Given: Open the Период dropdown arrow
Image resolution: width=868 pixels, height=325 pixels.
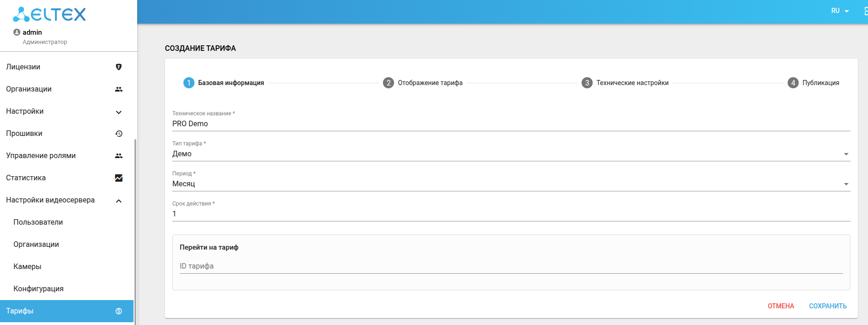Looking at the screenshot, I should [846, 184].
